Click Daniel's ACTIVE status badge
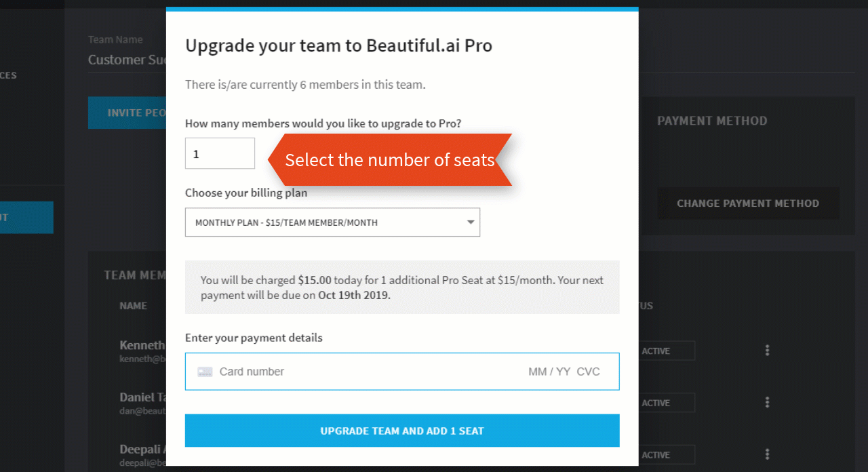868x472 pixels. pyautogui.click(x=666, y=403)
